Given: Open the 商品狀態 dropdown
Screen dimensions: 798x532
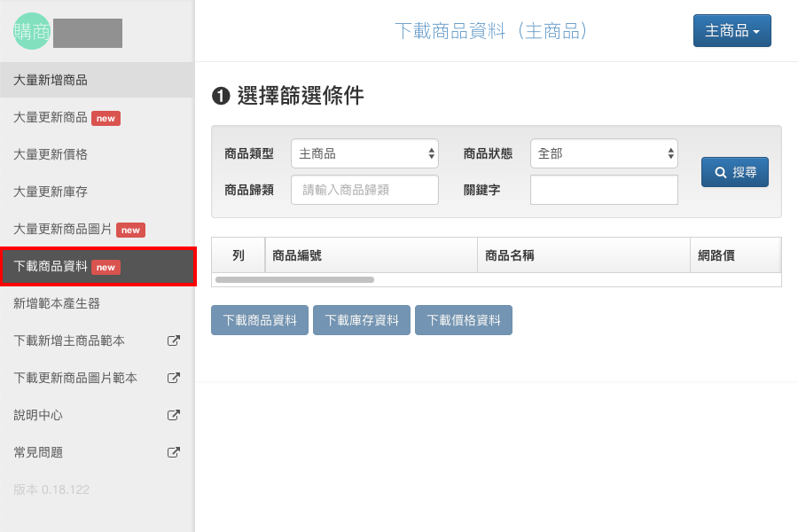Looking at the screenshot, I should tap(604, 153).
